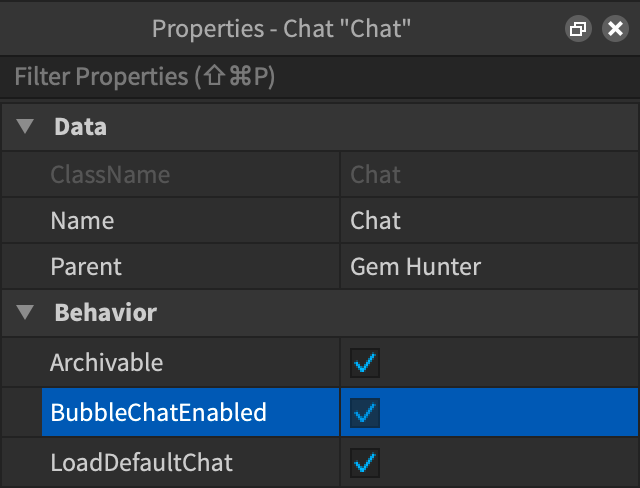Click the float/undock panel icon
This screenshot has width=640, height=488.
click(x=577, y=29)
